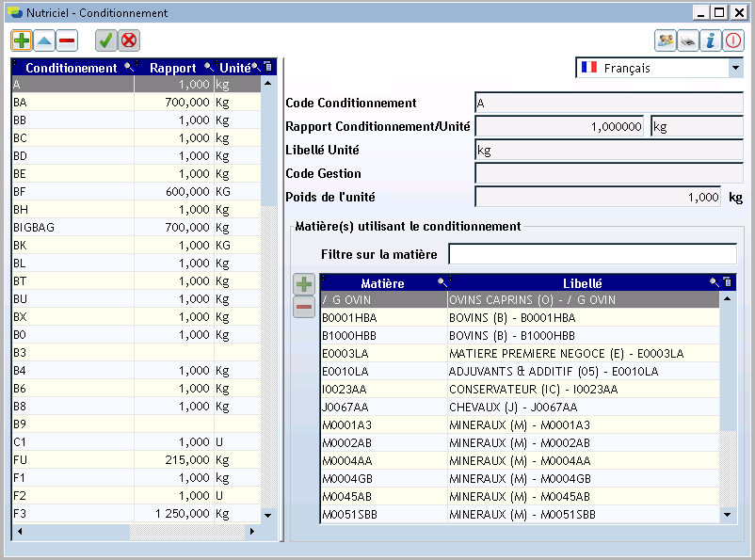Open table menu icon of conditioning list
This screenshot has height=560, width=755.
268,67
